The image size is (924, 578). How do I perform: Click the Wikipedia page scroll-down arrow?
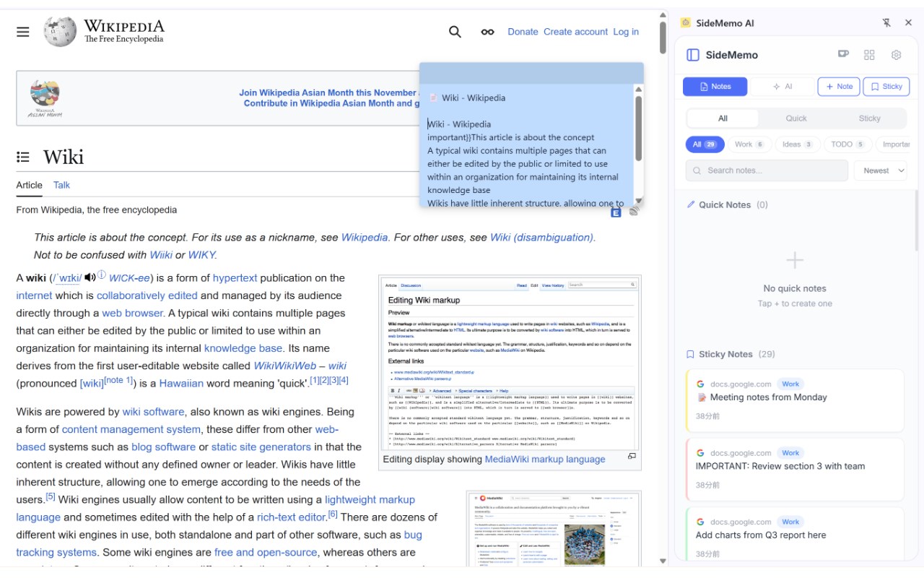click(663, 561)
